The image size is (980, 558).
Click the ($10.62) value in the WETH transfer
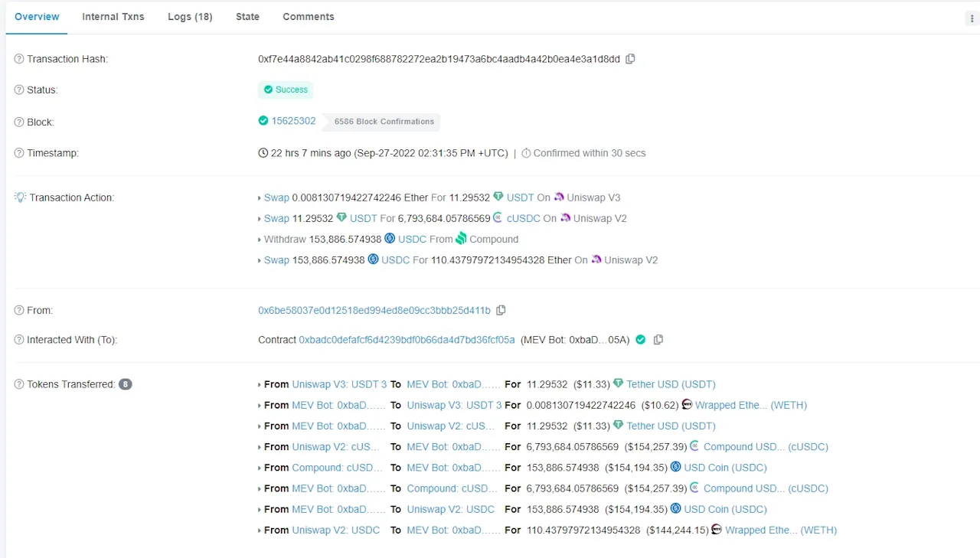[660, 405]
